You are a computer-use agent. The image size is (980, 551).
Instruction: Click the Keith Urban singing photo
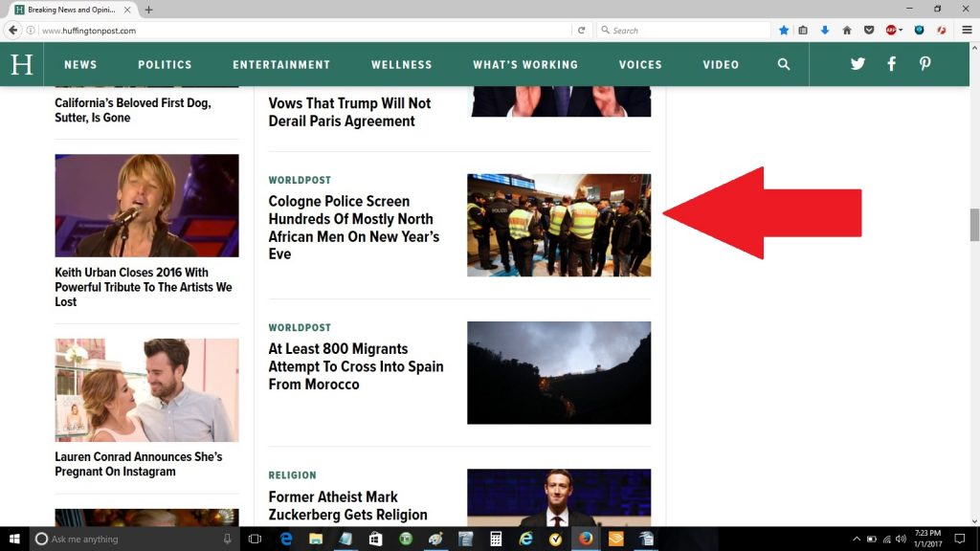click(x=146, y=206)
